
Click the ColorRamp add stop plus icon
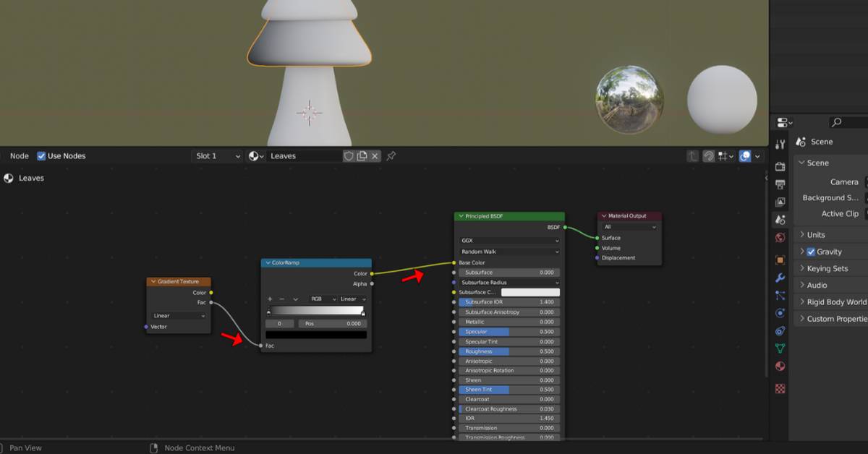pyautogui.click(x=270, y=299)
